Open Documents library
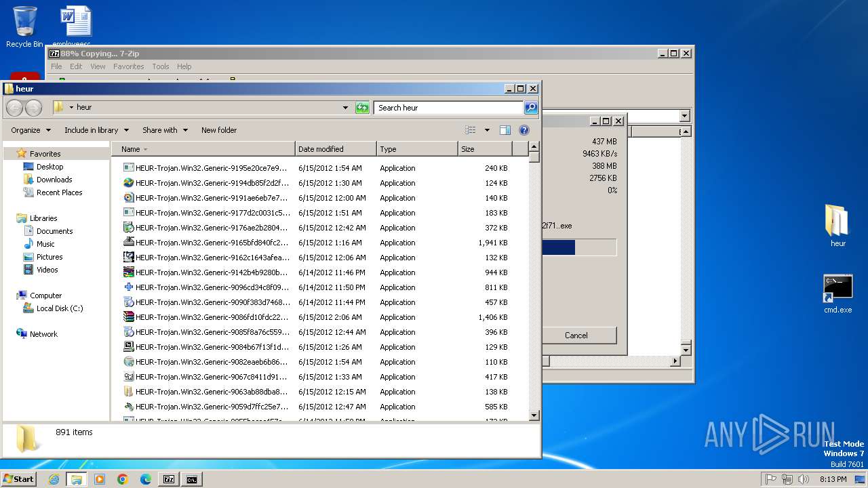The height and width of the screenshot is (488, 868). (x=54, y=231)
